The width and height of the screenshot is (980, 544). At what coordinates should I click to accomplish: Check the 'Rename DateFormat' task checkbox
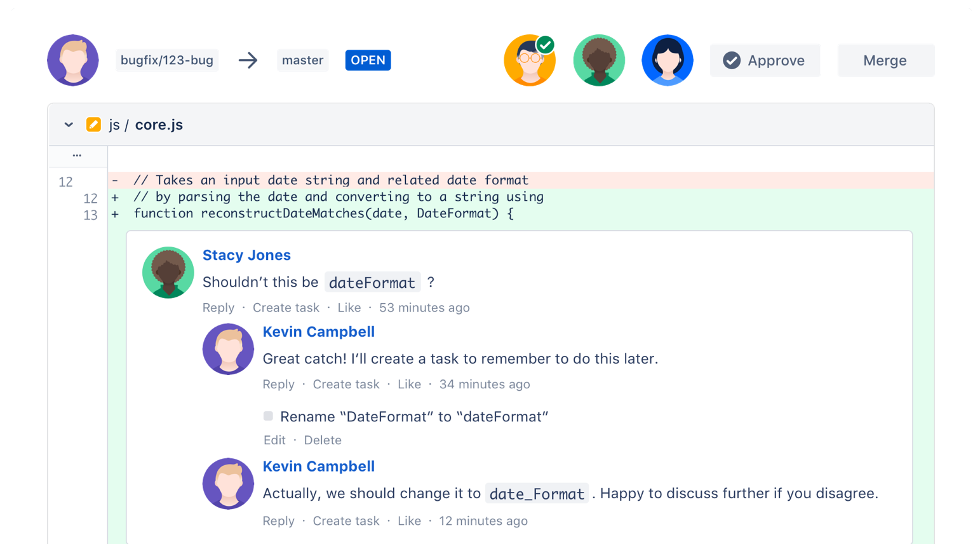pyautogui.click(x=268, y=416)
